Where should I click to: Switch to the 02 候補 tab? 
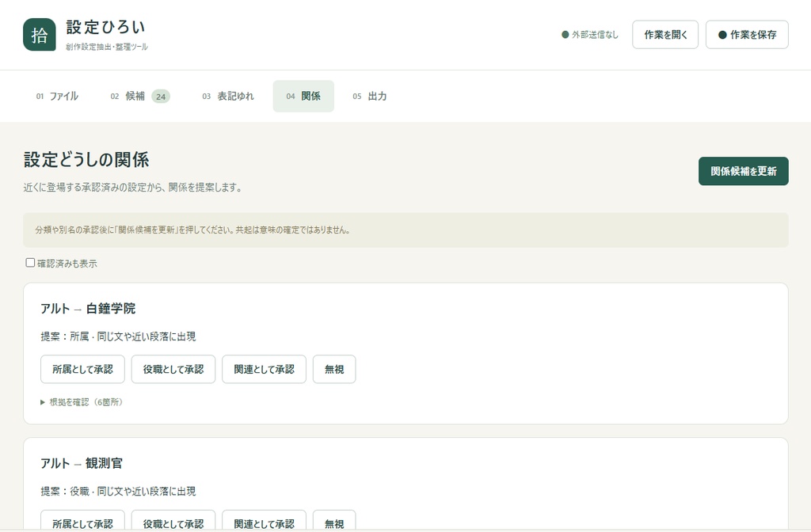coord(140,96)
